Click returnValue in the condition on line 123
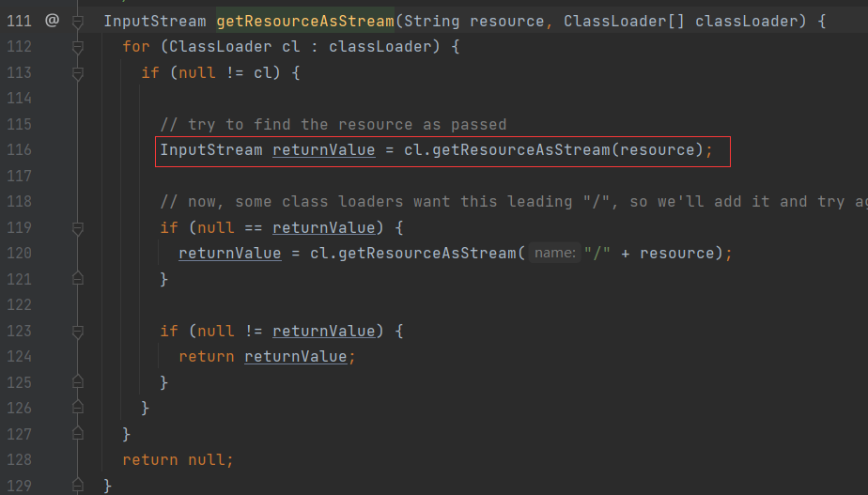 click(324, 332)
